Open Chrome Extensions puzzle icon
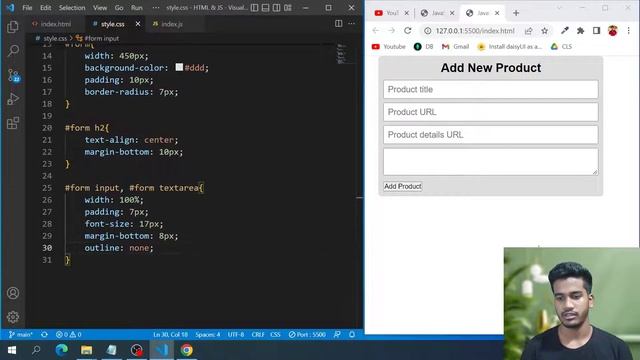Viewport: 640px width, 360px height. coord(580,31)
